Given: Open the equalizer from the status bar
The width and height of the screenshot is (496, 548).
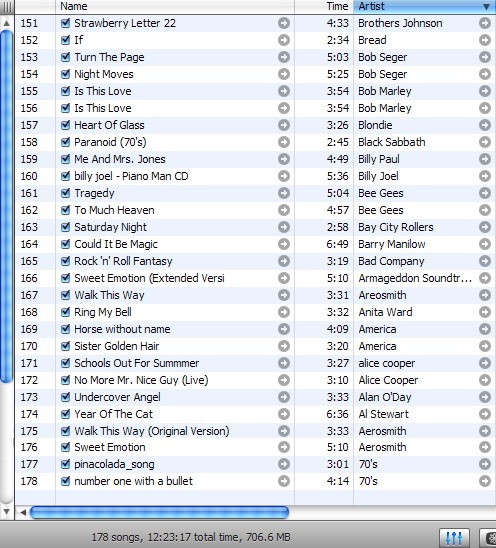Looking at the screenshot, I should point(454,538).
